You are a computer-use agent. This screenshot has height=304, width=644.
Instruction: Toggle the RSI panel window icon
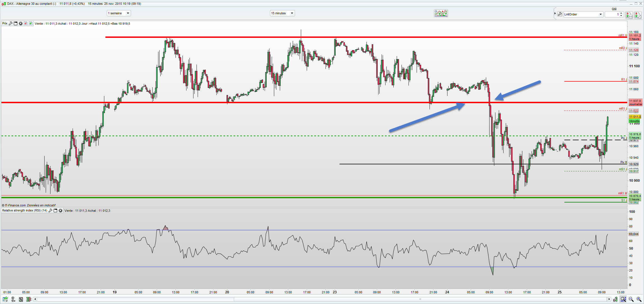tap(55, 211)
